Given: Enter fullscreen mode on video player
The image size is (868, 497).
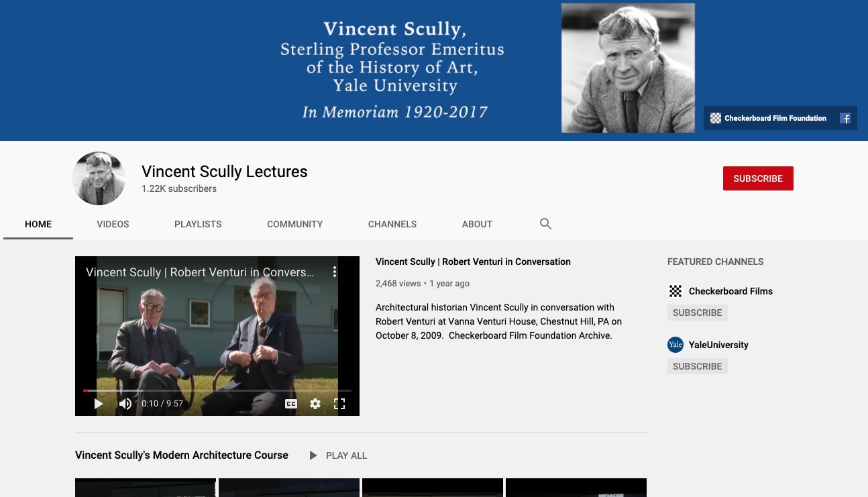Looking at the screenshot, I should 339,404.
